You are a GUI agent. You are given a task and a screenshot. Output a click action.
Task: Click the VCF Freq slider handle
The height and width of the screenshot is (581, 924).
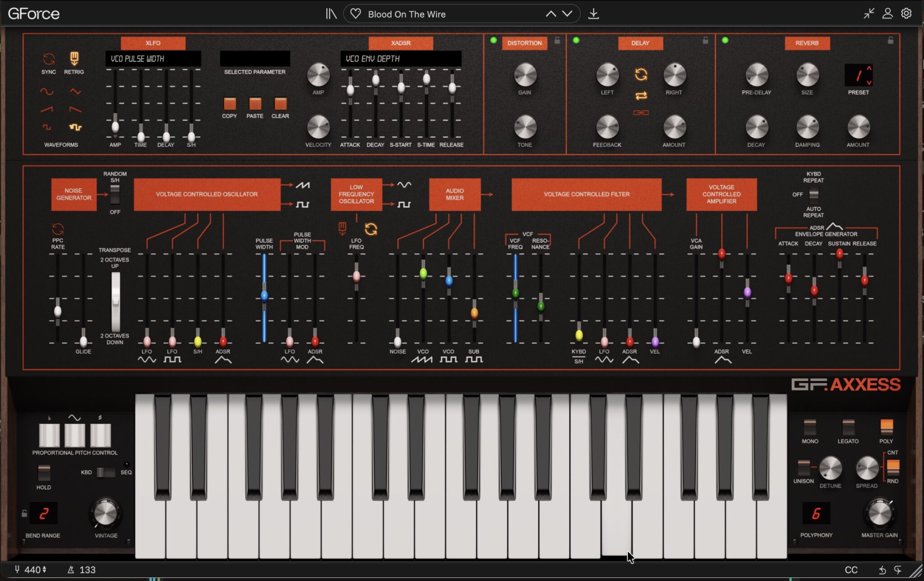click(x=515, y=293)
